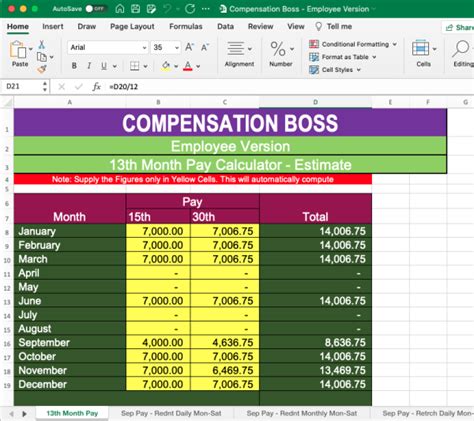Click the Fill Color bucket icon
Screen dimensions: 474x421
coord(166,66)
